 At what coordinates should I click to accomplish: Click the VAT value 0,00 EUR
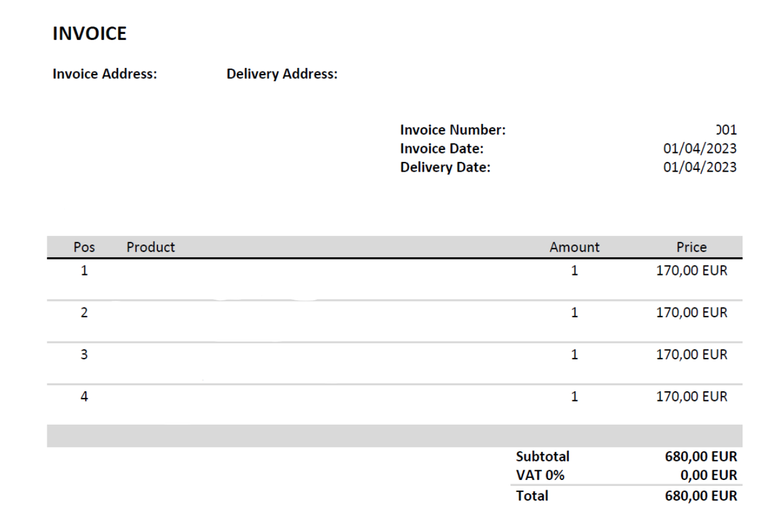pos(708,476)
